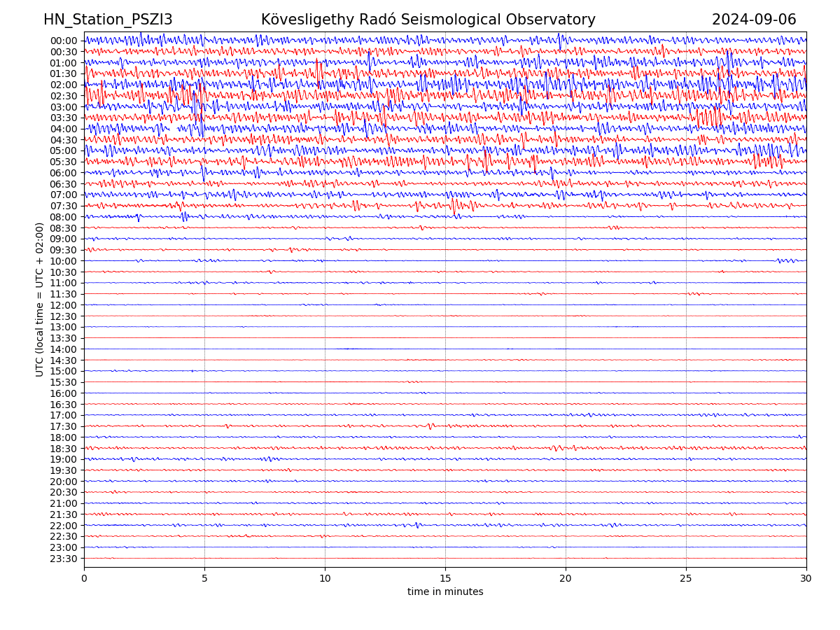Click the 30 minute axis tick label
Screen dimensions: 840x630
click(806, 578)
